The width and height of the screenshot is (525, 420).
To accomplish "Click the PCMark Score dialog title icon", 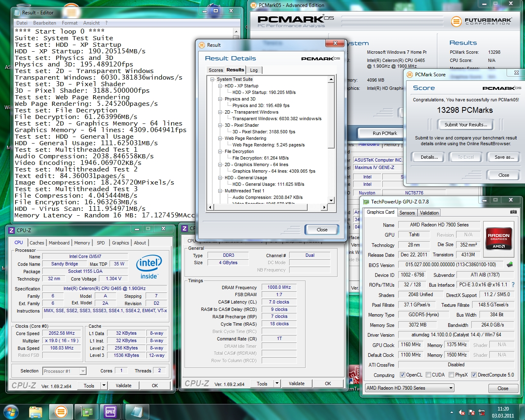I will click(x=409, y=74).
